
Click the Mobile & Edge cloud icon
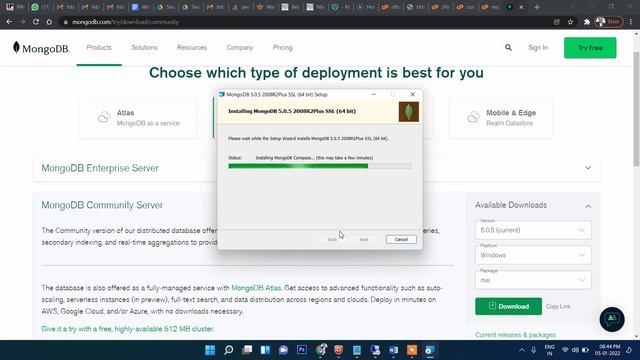click(x=473, y=117)
